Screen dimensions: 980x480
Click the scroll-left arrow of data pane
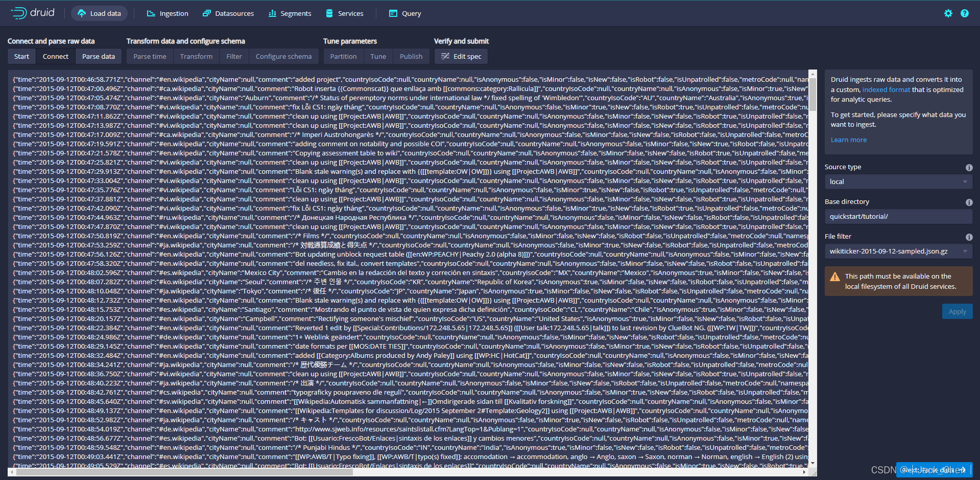[11, 472]
